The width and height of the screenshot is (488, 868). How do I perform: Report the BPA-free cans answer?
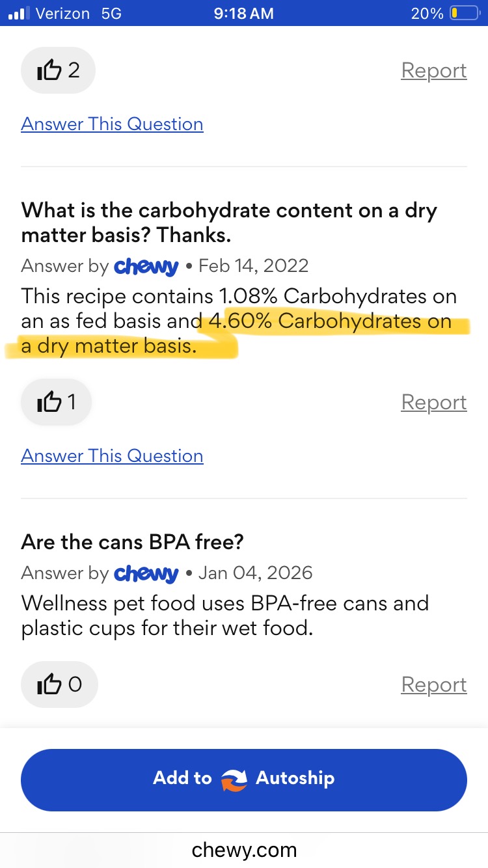coord(433,684)
